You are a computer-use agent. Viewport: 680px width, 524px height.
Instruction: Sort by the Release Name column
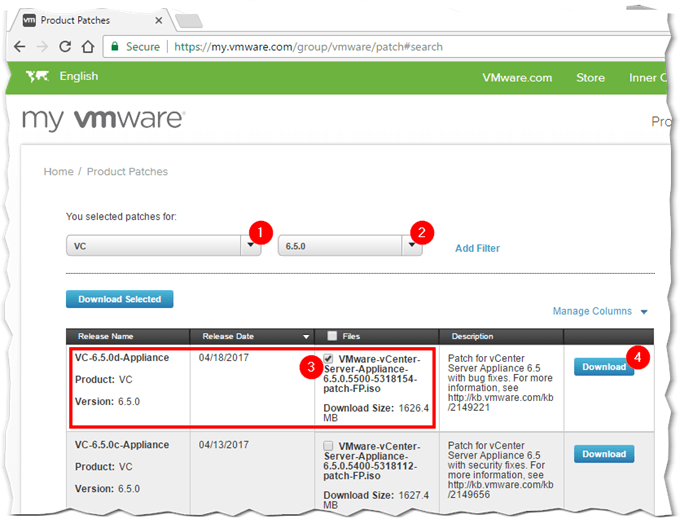[x=105, y=336]
